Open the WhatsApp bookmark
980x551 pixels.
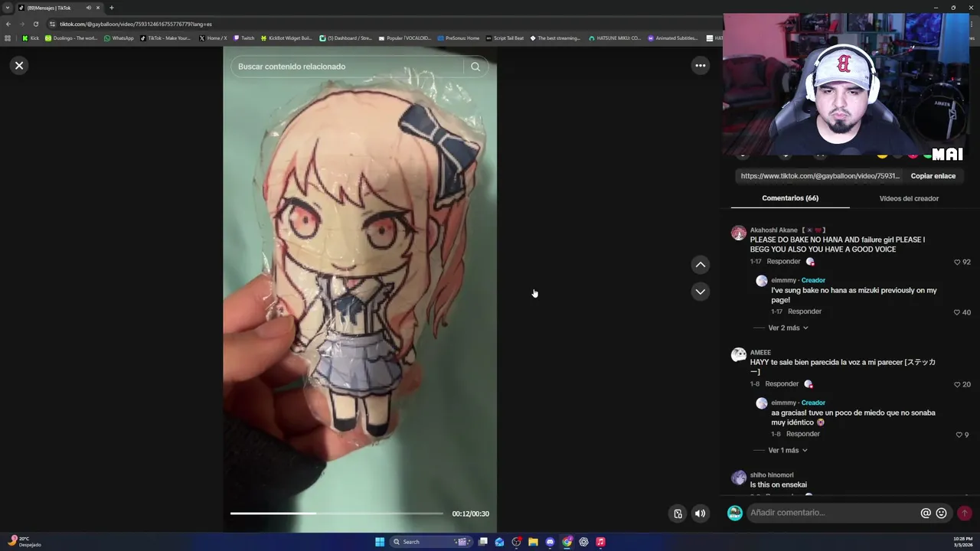click(119, 38)
